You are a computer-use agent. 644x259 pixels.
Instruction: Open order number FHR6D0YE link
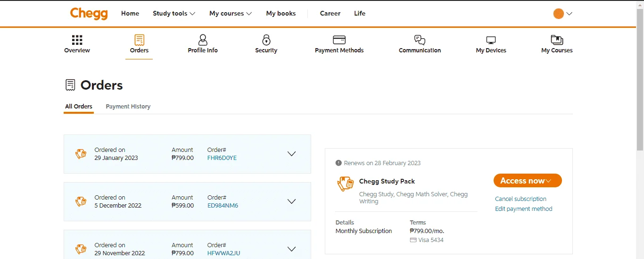pos(222,158)
